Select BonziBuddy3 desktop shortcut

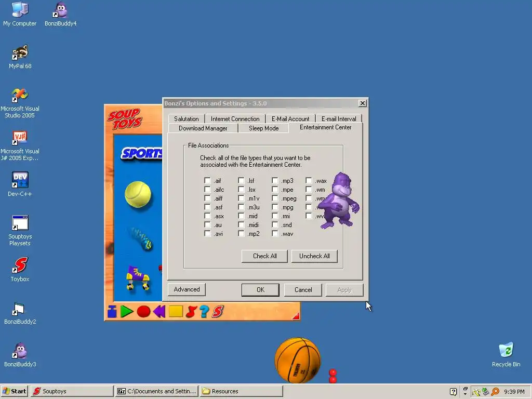(20, 355)
